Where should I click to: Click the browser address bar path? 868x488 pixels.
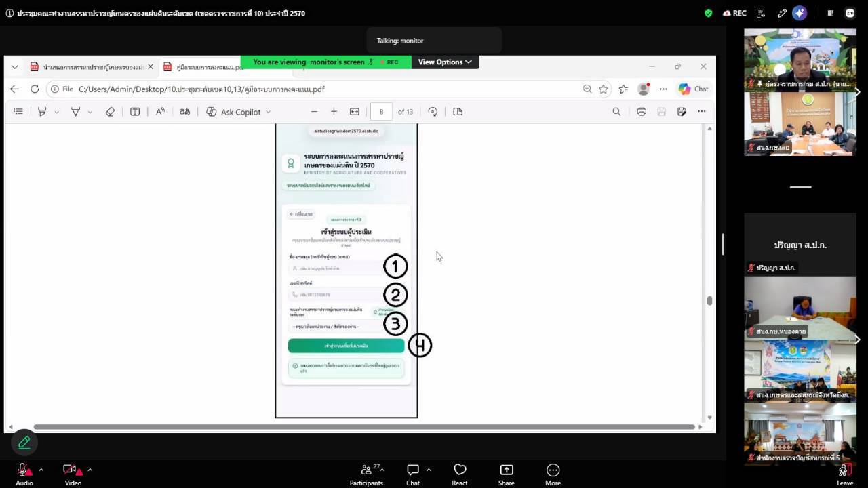tap(201, 89)
